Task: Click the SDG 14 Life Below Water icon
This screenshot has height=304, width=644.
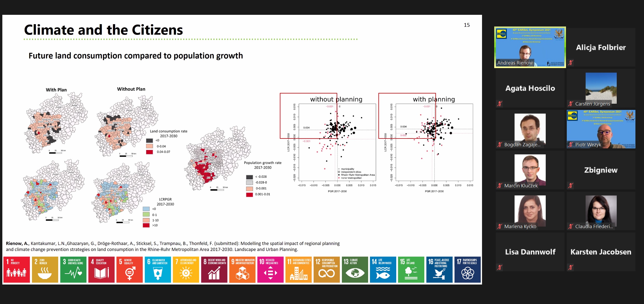Action: click(x=383, y=269)
